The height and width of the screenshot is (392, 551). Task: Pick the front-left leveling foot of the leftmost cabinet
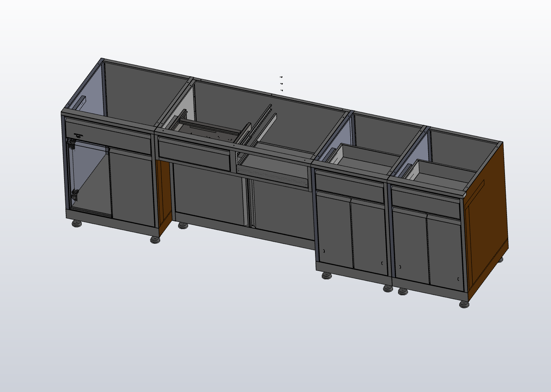[x=76, y=224]
